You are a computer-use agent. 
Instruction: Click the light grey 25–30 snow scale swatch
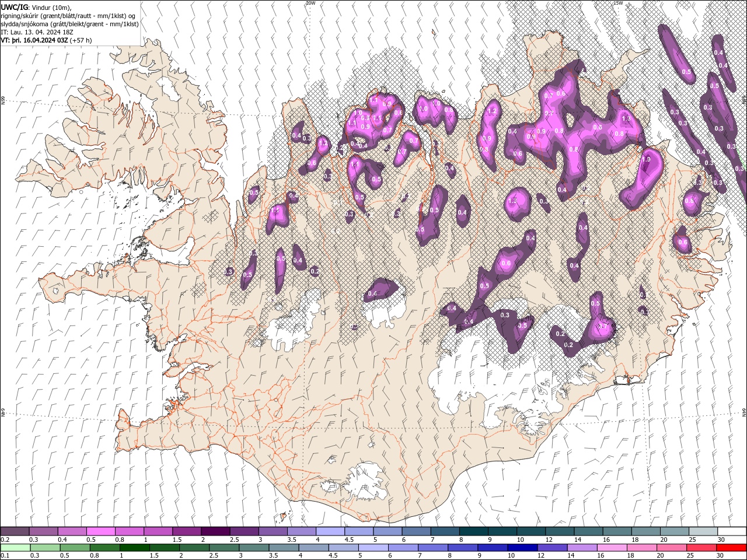(703, 531)
